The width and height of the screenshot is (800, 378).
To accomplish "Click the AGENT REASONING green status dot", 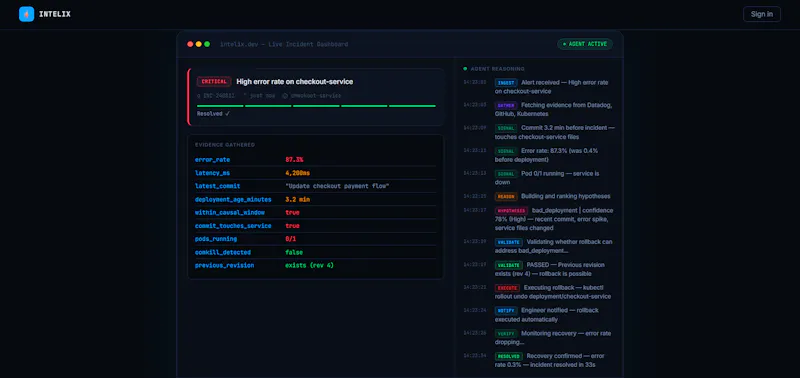I will pyautogui.click(x=465, y=69).
